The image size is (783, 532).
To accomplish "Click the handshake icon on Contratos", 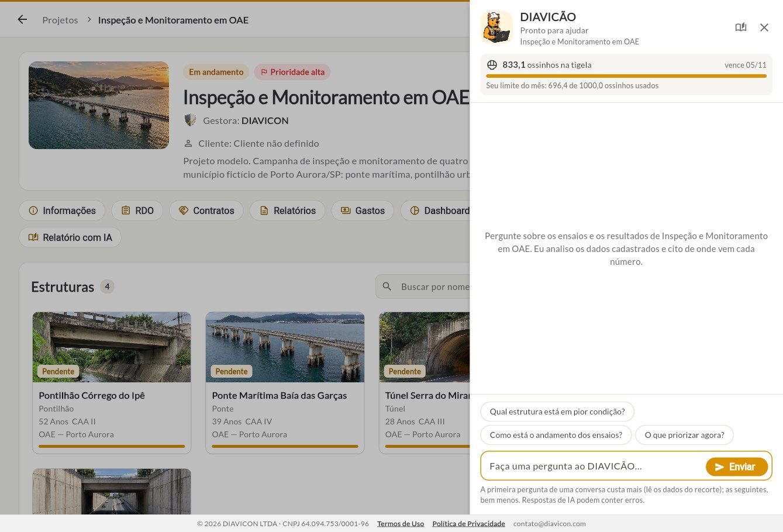I will (x=183, y=210).
